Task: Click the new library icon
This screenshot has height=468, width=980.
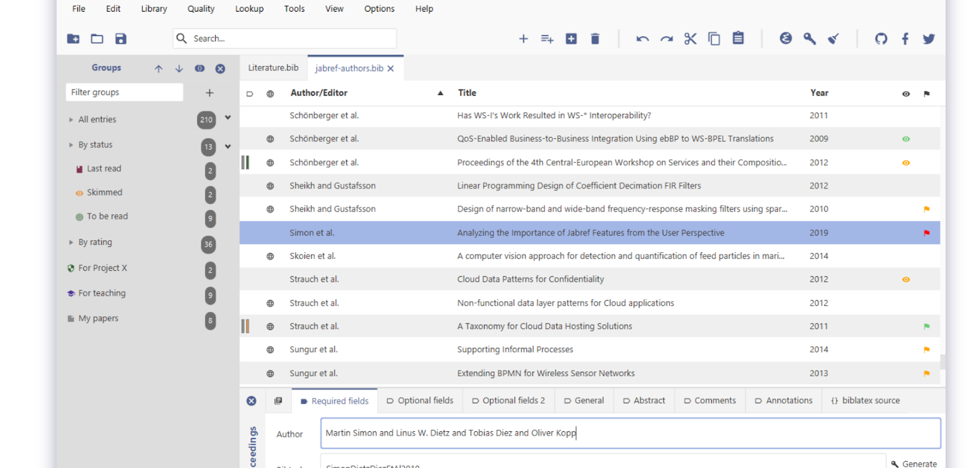Action: click(x=73, y=39)
